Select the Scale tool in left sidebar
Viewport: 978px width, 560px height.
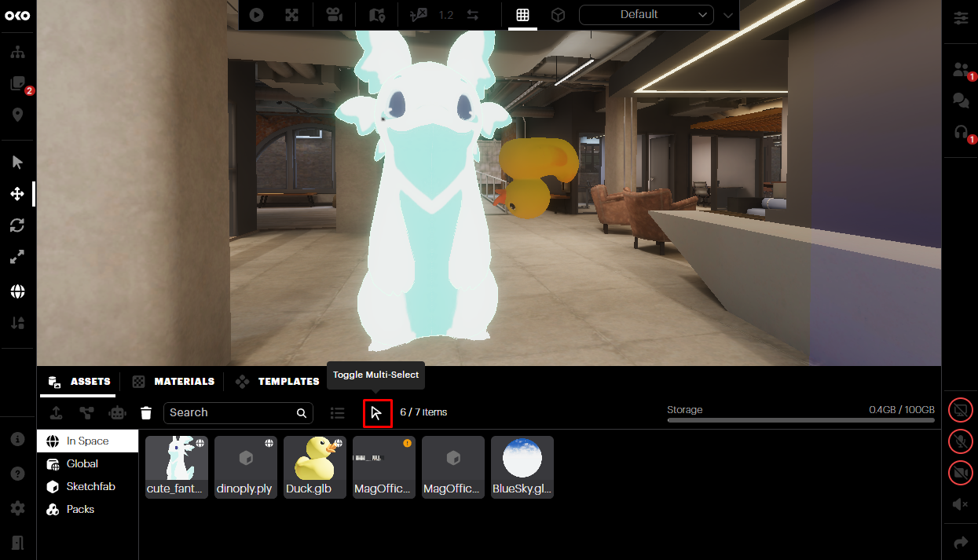(x=17, y=257)
